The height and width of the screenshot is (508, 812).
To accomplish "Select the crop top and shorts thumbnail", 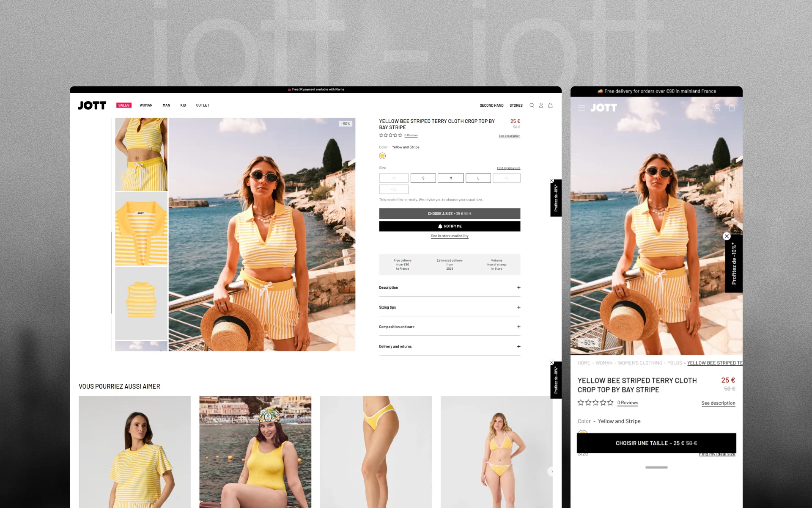I will click(x=141, y=154).
